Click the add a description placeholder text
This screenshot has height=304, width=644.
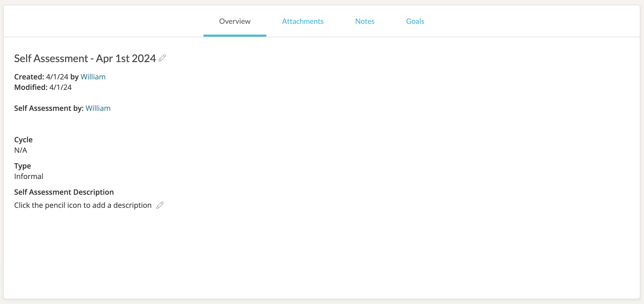83,205
